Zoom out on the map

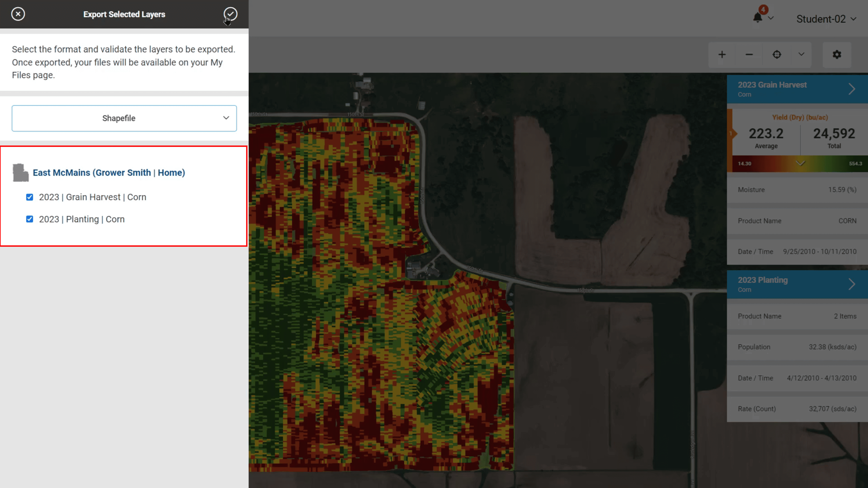pos(749,54)
